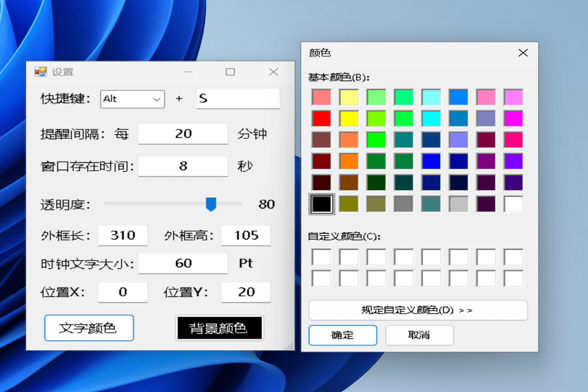The width and height of the screenshot is (588, 392).
Task: Click the window duration field showing 8
Action: pyautogui.click(x=183, y=167)
